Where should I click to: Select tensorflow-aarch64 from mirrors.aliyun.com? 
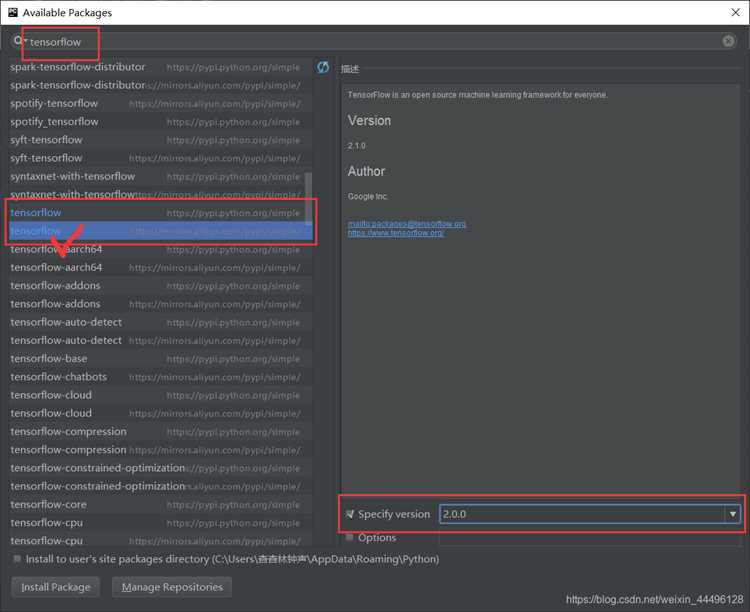[161, 267]
